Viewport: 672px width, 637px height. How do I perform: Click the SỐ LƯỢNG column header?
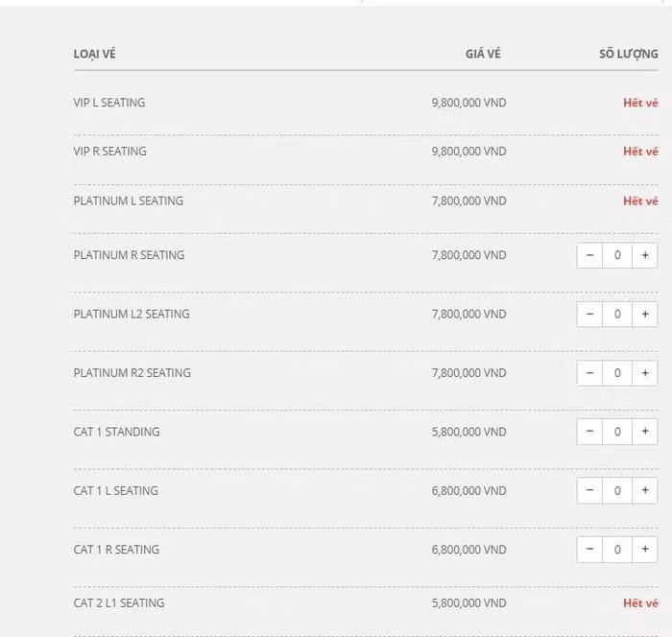(x=628, y=54)
